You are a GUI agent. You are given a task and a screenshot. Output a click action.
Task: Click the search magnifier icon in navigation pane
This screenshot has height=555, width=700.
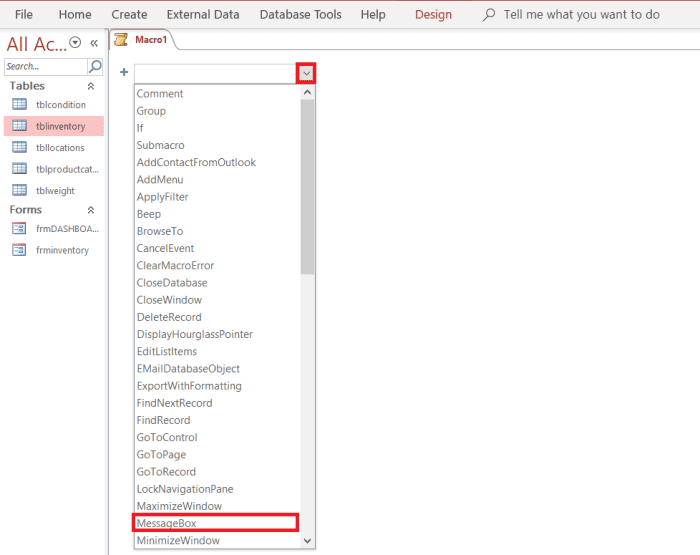(x=96, y=67)
